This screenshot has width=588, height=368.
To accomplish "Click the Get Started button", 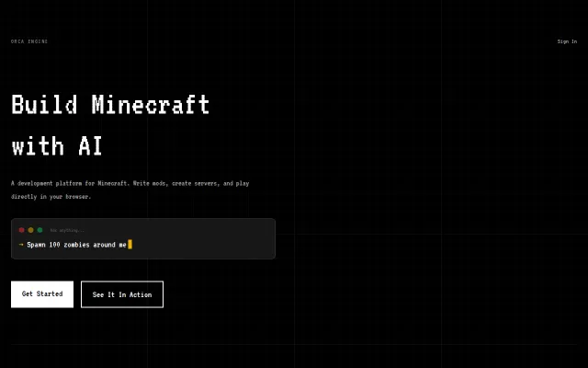I will pyautogui.click(x=42, y=294).
